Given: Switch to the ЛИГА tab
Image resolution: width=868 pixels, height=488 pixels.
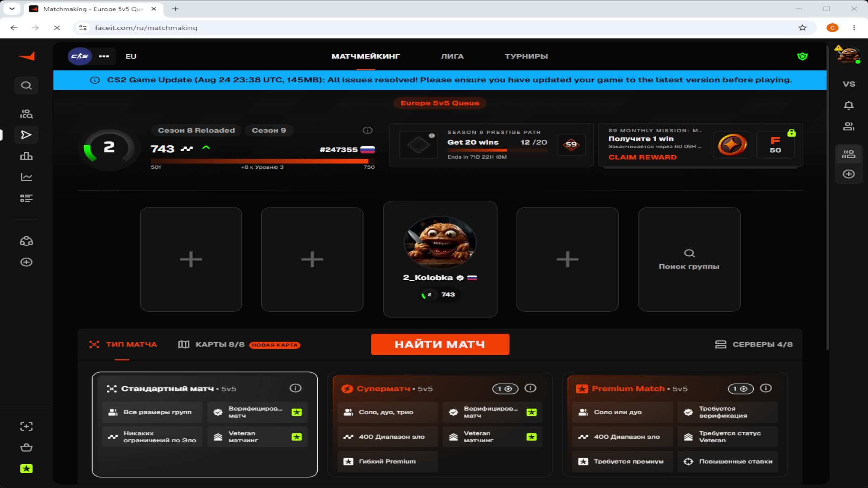Looking at the screenshot, I should point(452,56).
